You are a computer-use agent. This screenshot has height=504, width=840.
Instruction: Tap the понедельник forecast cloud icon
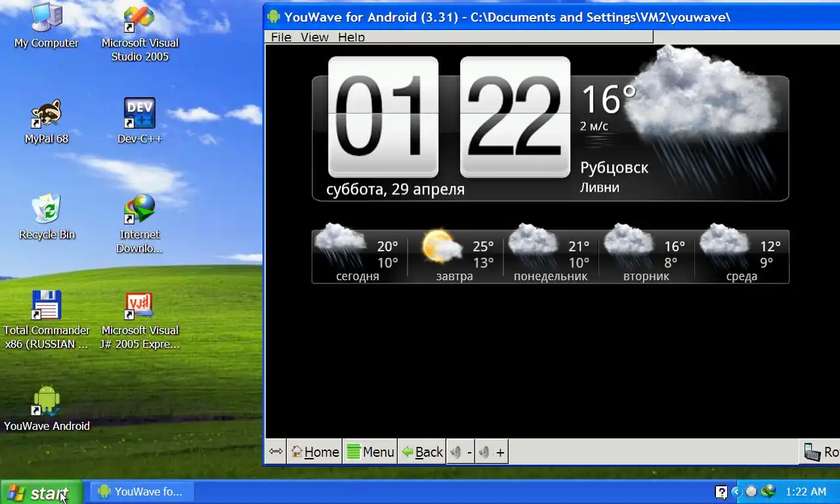pos(533,245)
